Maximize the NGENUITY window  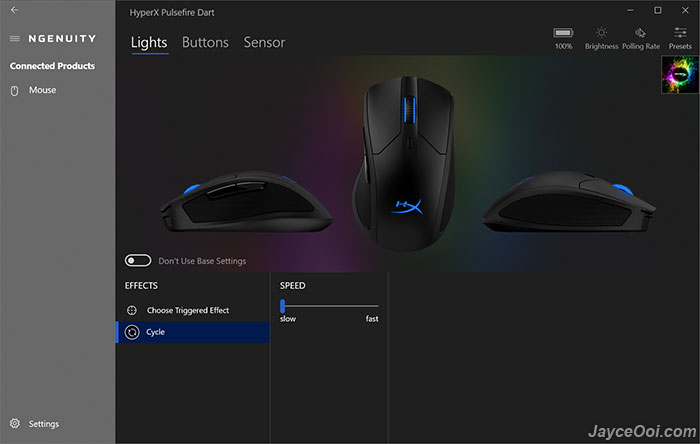pyautogui.click(x=658, y=10)
